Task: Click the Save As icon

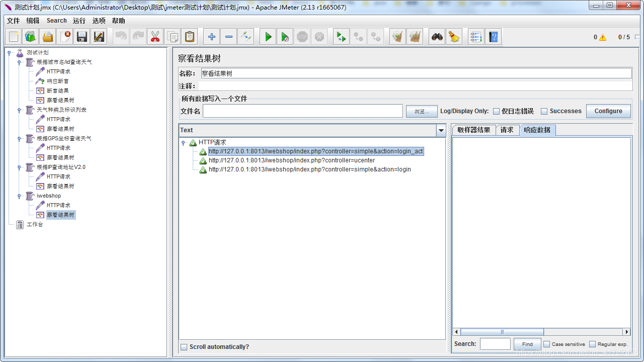Action: tap(99, 37)
